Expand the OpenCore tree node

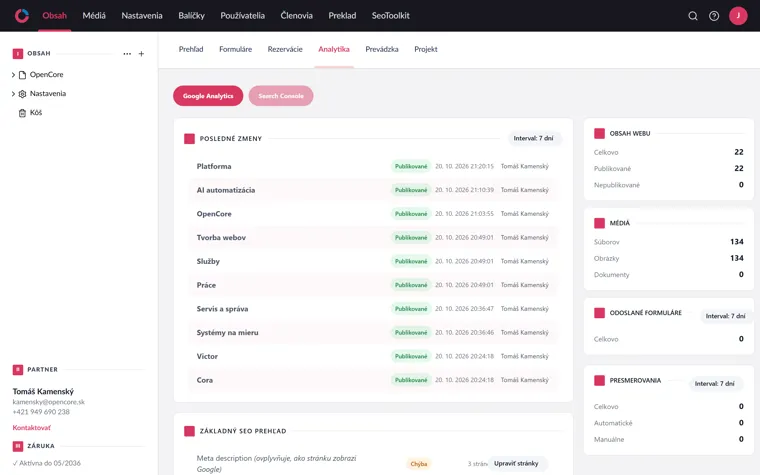point(13,75)
